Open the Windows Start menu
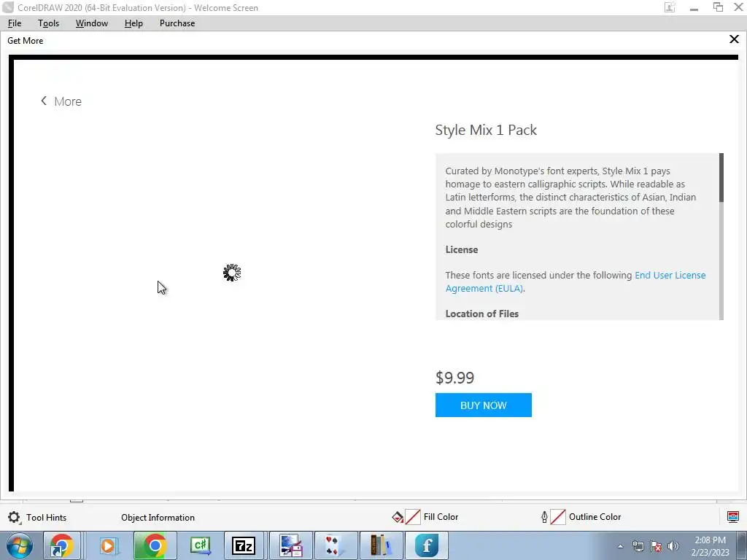Screen dimensions: 747x560 pos(20,545)
